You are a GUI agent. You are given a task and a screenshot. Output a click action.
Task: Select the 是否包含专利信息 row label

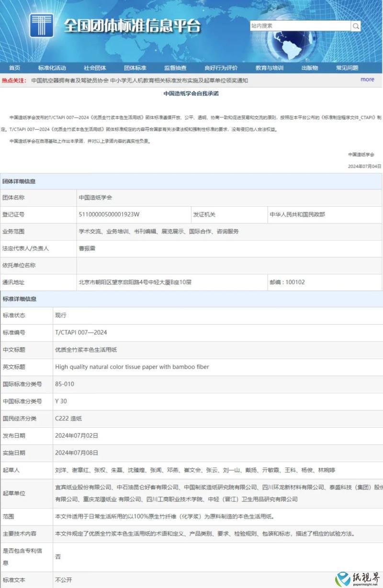(x=22, y=556)
